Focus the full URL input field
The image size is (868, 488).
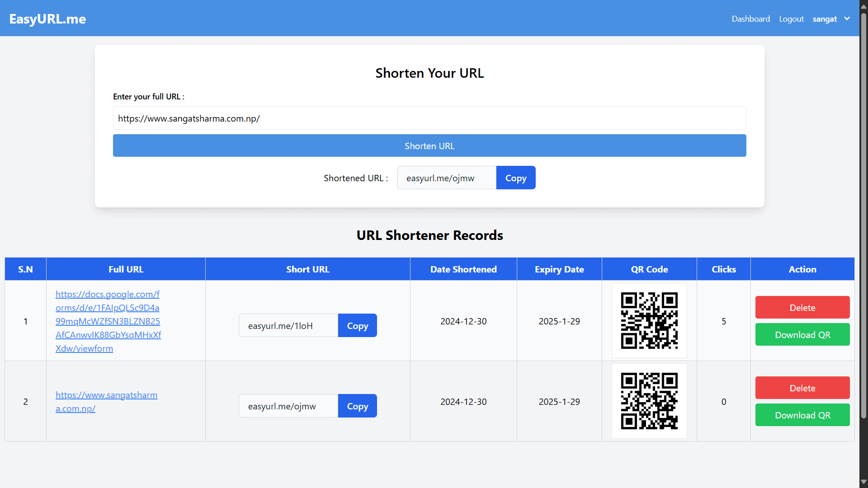tap(429, 118)
